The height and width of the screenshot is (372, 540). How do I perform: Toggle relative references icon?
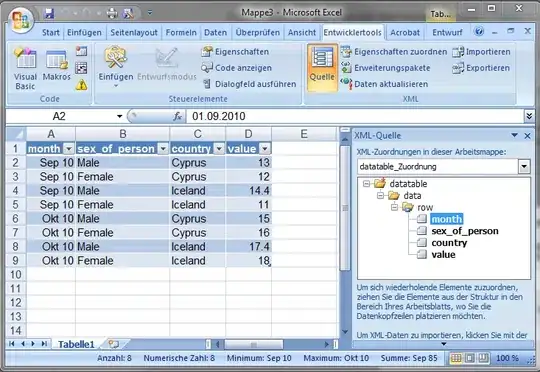pyautogui.click(x=81, y=68)
